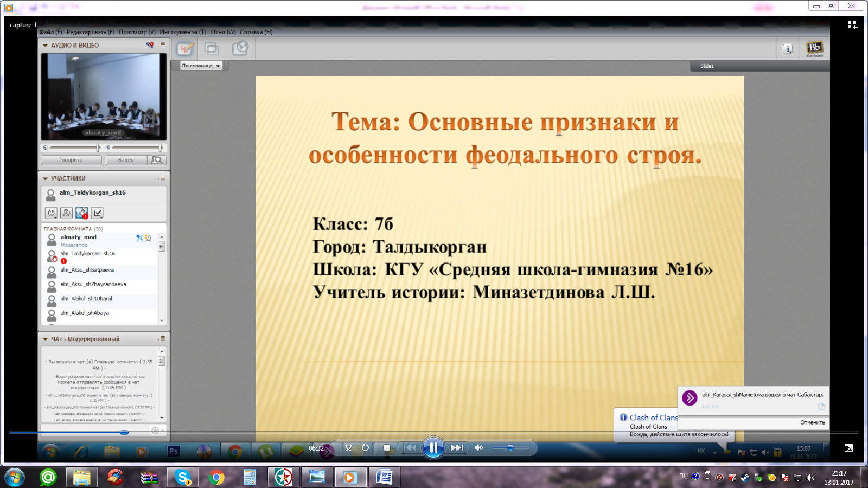
Task: Open the Participants panel options menu
Action: (x=162, y=178)
